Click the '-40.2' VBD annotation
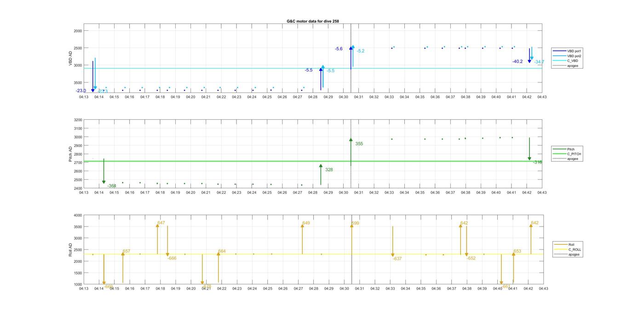 517,61
